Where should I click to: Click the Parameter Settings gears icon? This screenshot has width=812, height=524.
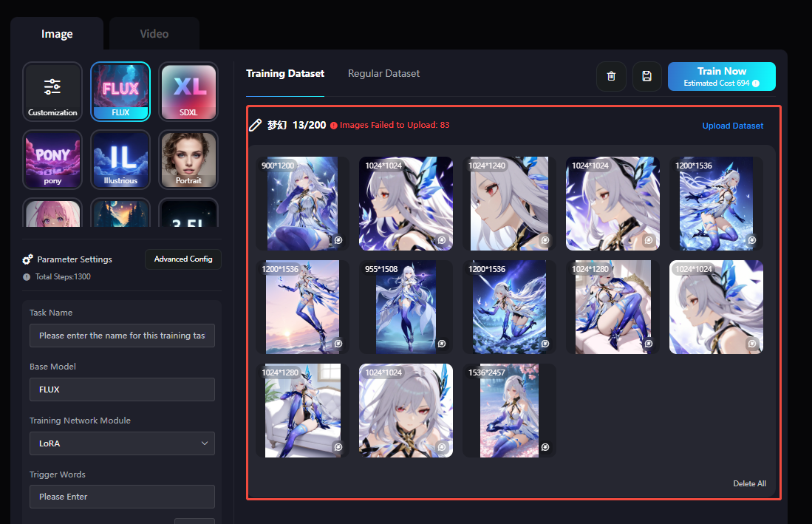(27, 259)
